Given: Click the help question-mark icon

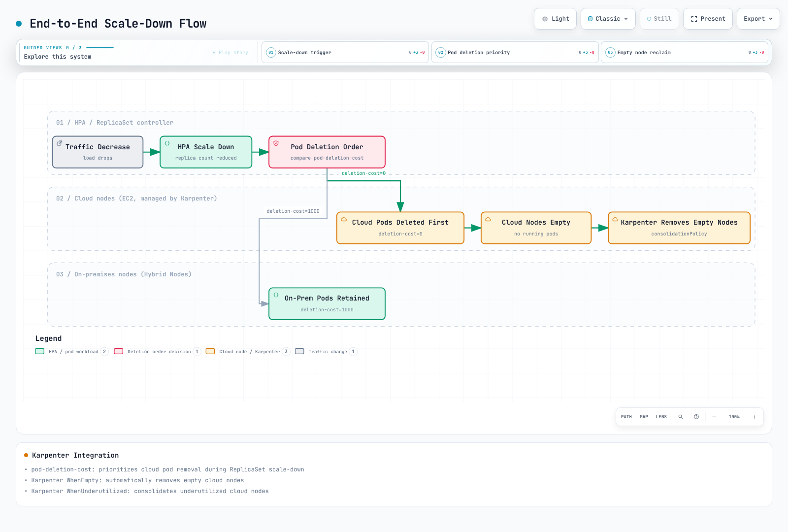Looking at the screenshot, I should pos(696,417).
